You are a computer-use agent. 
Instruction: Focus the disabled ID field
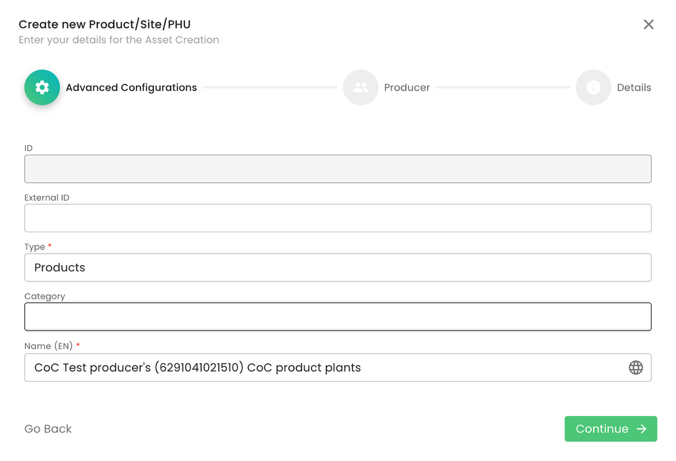pyautogui.click(x=337, y=169)
